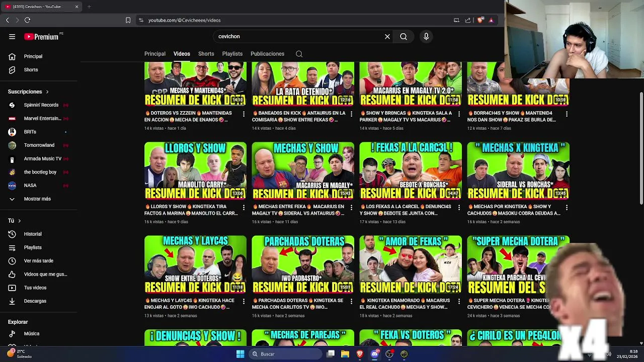Click the magnifier search button

point(404,36)
